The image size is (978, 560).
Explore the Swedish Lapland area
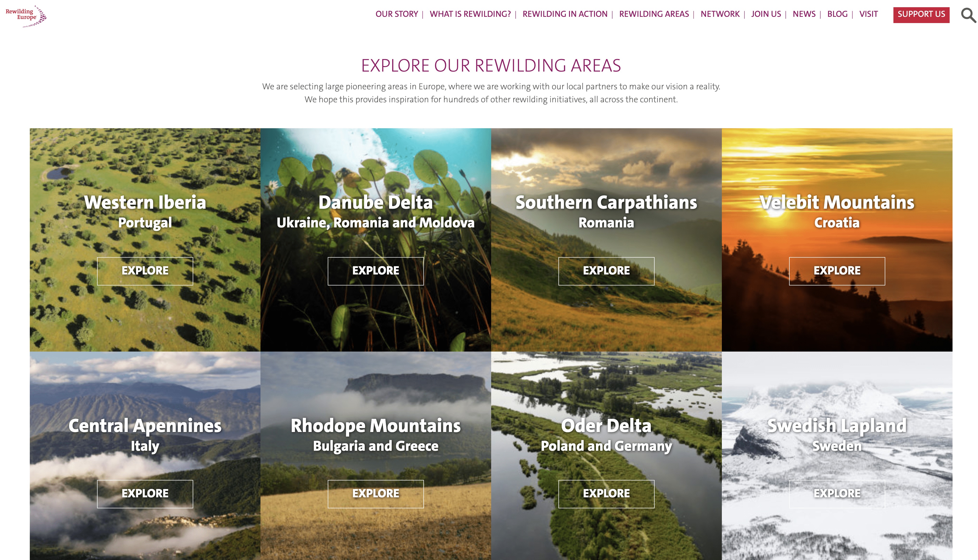837,494
